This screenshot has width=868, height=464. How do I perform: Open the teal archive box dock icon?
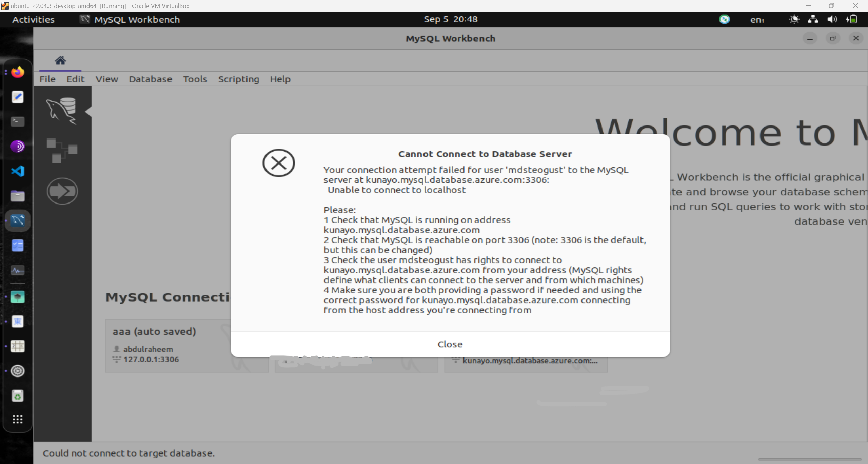coord(18,297)
